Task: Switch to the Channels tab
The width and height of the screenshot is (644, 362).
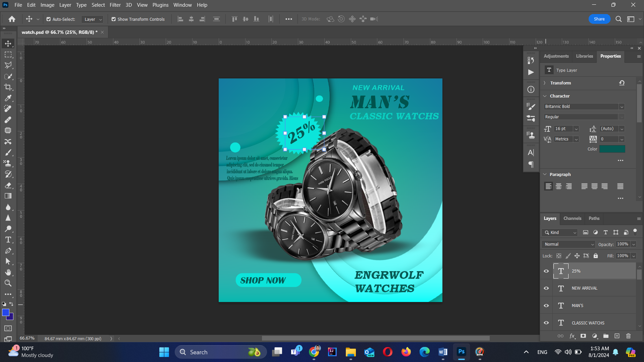Action: point(572,218)
